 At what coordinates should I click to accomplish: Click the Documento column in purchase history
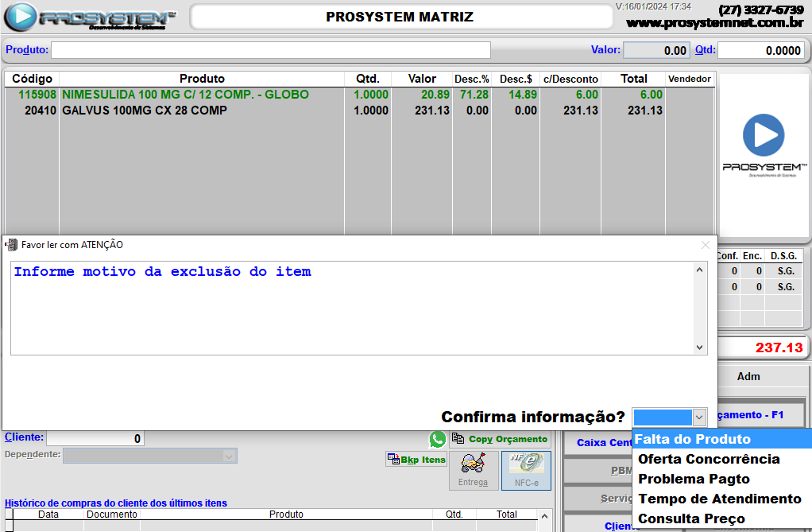pos(112,515)
